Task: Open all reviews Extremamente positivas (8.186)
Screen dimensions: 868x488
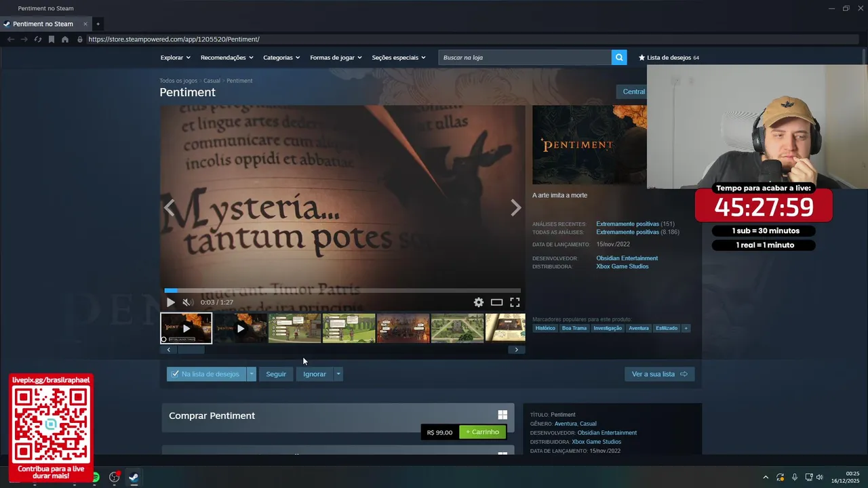Action: 637,232
